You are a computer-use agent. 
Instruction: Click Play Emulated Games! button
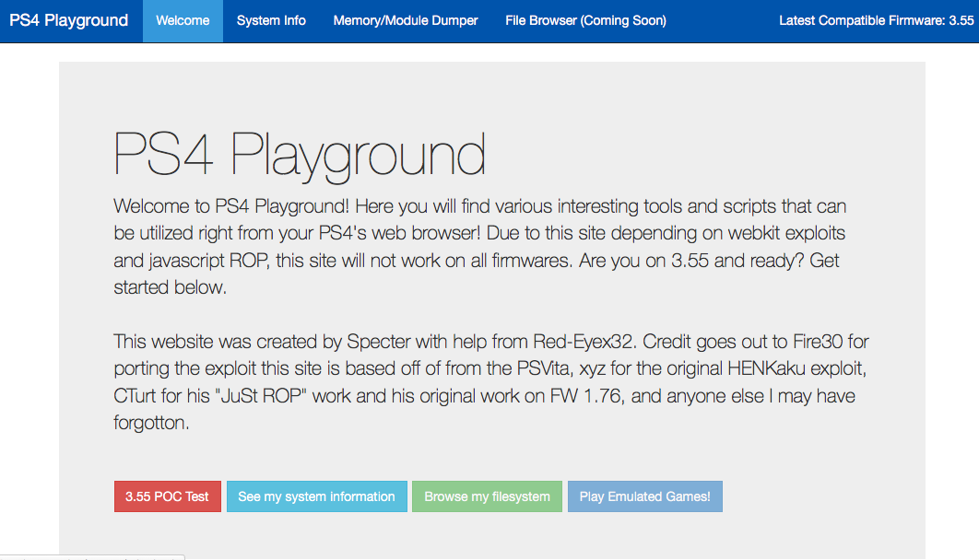pyautogui.click(x=645, y=496)
